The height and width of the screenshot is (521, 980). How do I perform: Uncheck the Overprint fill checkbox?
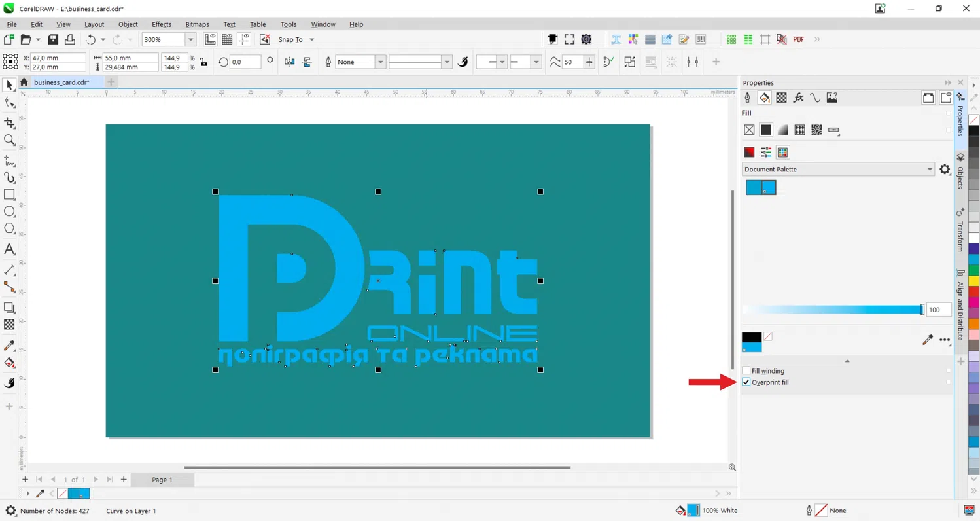coord(746,382)
